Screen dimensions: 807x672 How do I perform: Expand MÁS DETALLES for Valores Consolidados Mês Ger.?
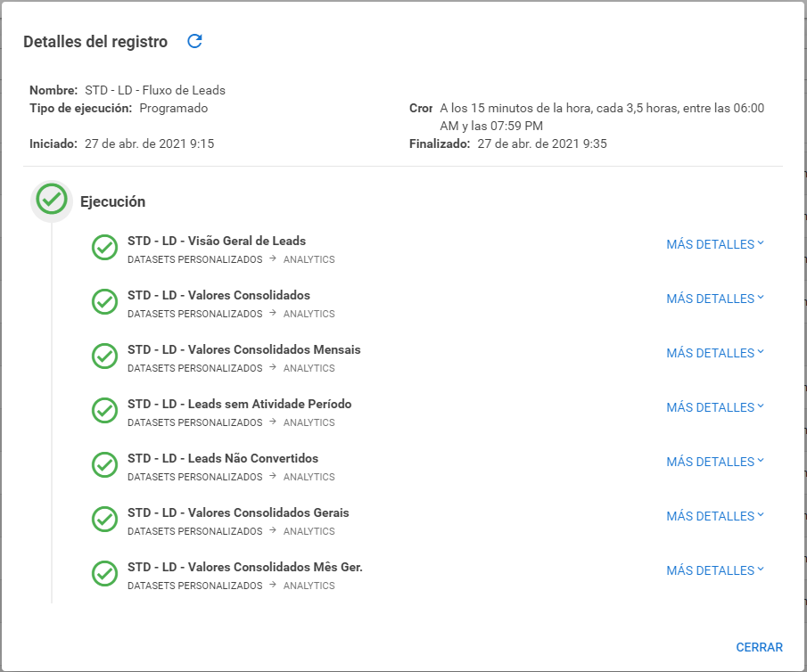click(x=715, y=570)
